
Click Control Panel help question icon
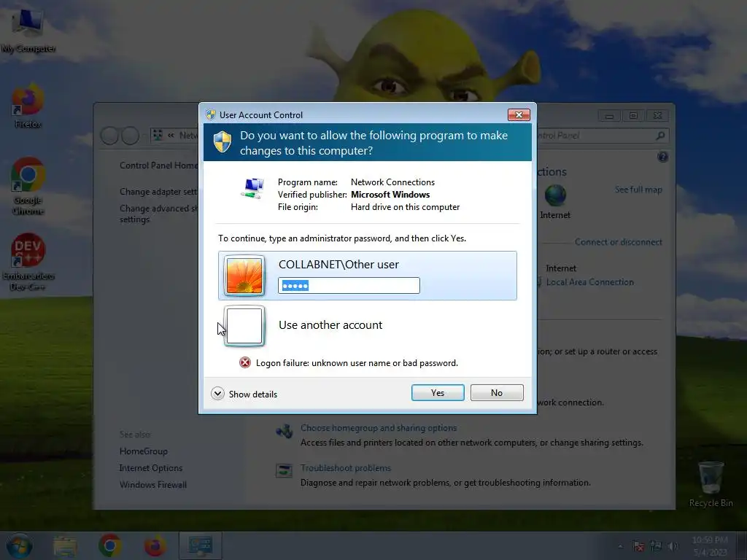662,157
